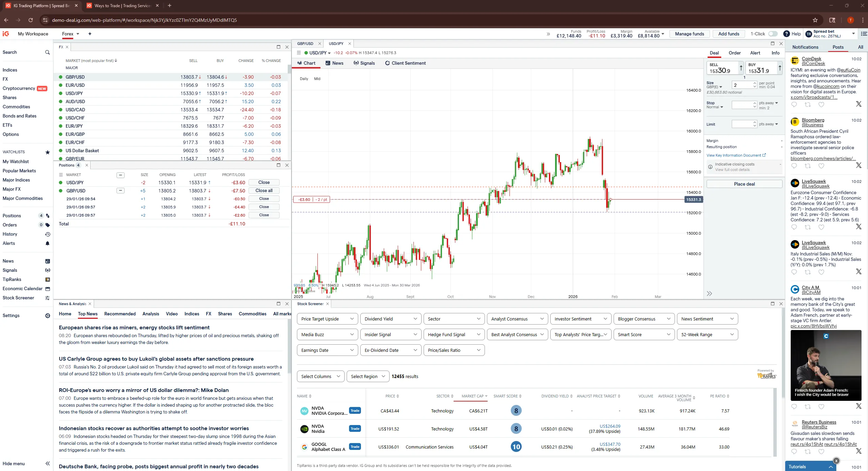The height and width of the screenshot is (471, 868).
Task: Click the Economic Calendar icon
Action: click(48, 289)
